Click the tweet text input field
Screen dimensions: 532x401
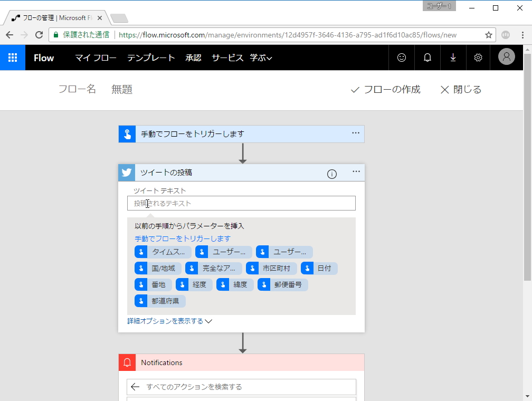pos(241,203)
